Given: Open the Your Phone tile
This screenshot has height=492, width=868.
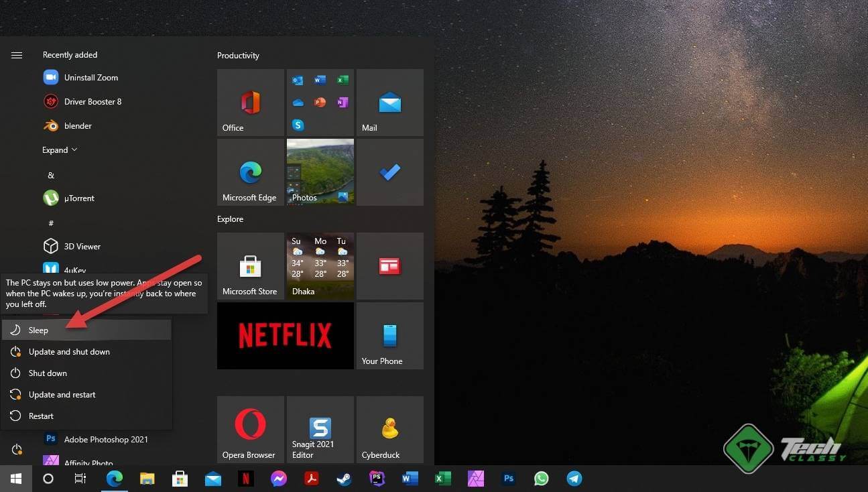Looking at the screenshot, I should pyautogui.click(x=389, y=335).
